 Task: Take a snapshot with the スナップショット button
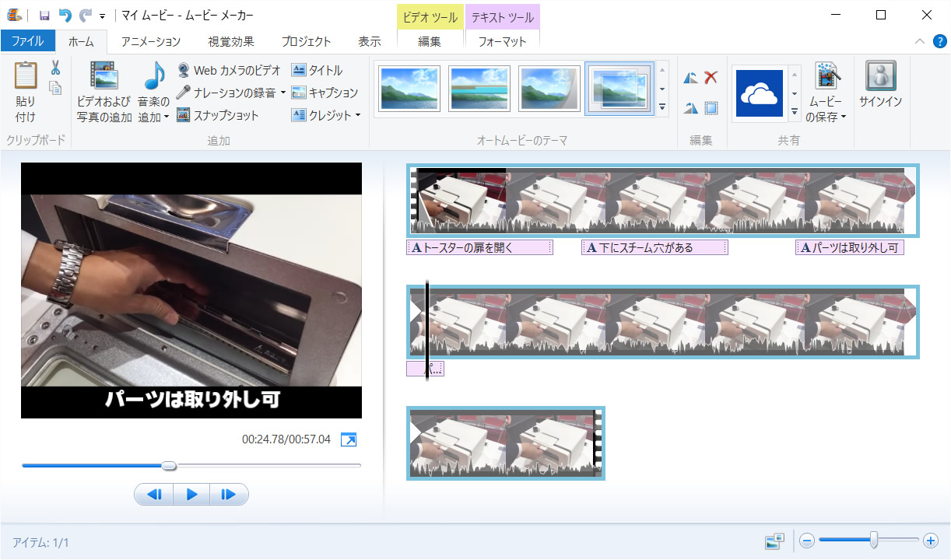pos(218,115)
